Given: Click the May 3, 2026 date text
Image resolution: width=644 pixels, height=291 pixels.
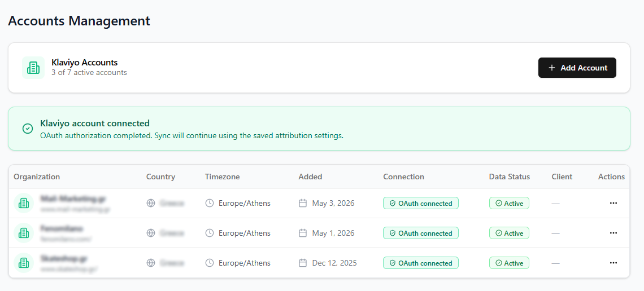Looking at the screenshot, I should pyautogui.click(x=333, y=203).
